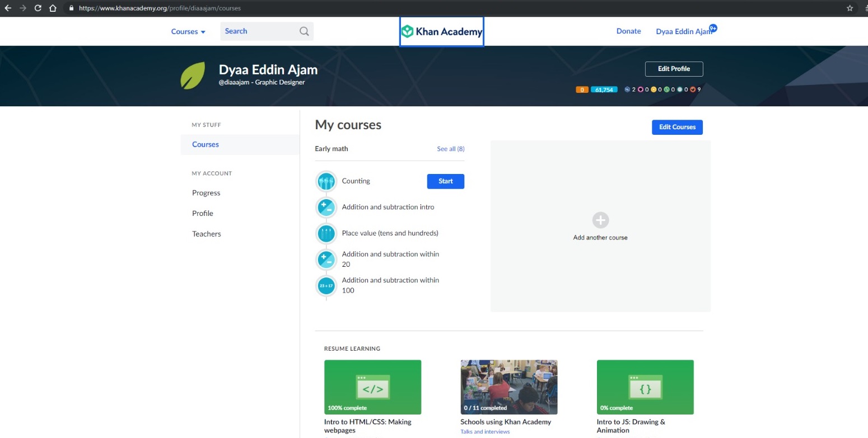This screenshot has height=438, width=868.
Task: Open Addition and subtraction intro unit
Action: 388,207
